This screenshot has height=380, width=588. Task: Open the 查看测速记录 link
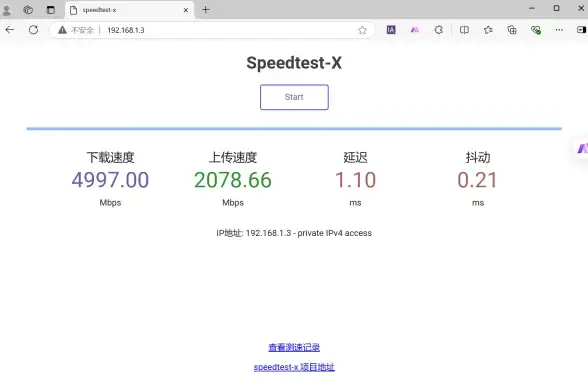(x=294, y=347)
